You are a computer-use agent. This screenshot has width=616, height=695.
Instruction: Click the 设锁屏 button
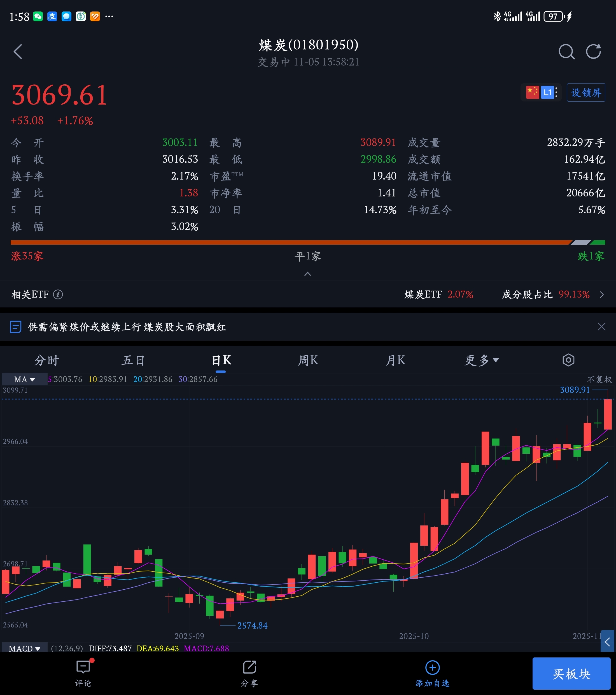tap(586, 92)
